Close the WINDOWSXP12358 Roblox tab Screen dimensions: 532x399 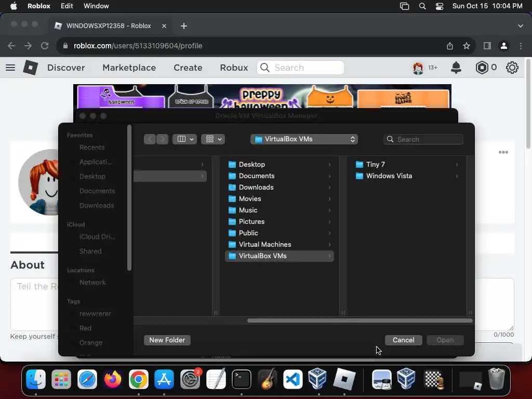[x=164, y=26]
